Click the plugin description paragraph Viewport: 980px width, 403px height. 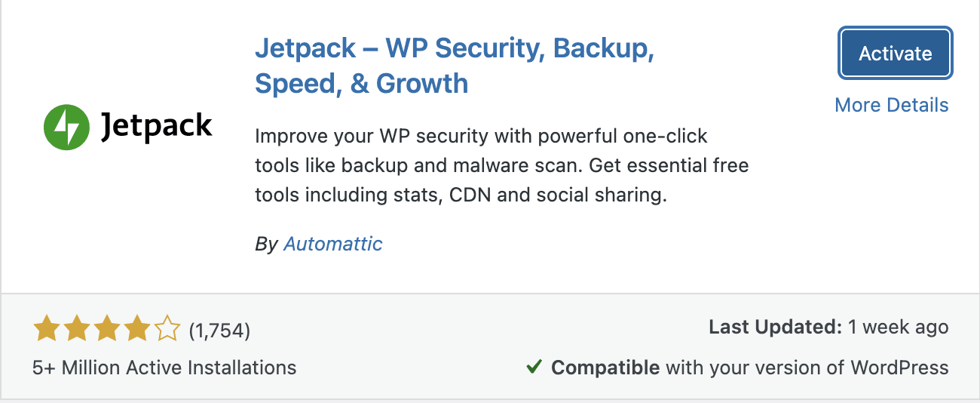point(501,166)
